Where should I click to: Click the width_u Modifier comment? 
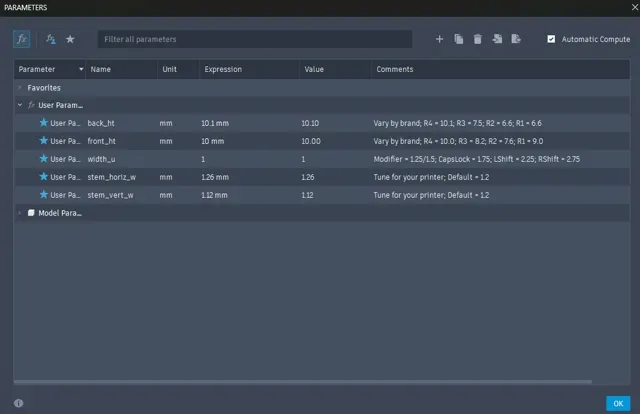(x=476, y=159)
